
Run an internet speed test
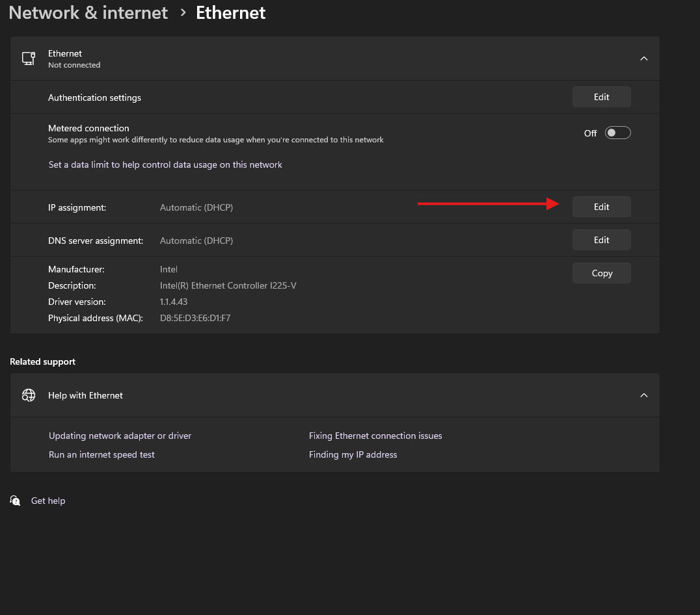tap(101, 454)
